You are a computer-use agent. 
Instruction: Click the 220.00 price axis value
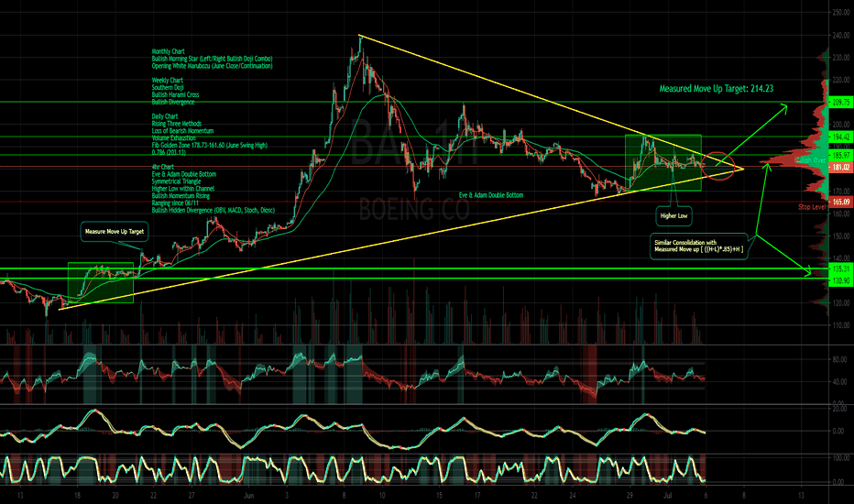point(841,80)
